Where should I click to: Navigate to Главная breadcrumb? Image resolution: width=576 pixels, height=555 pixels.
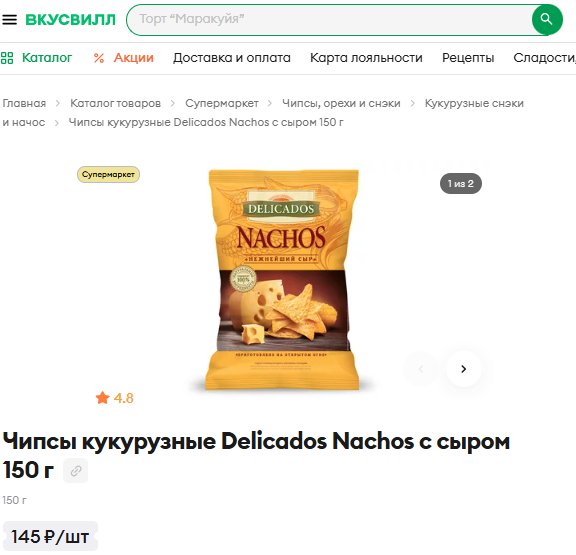(x=24, y=103)
